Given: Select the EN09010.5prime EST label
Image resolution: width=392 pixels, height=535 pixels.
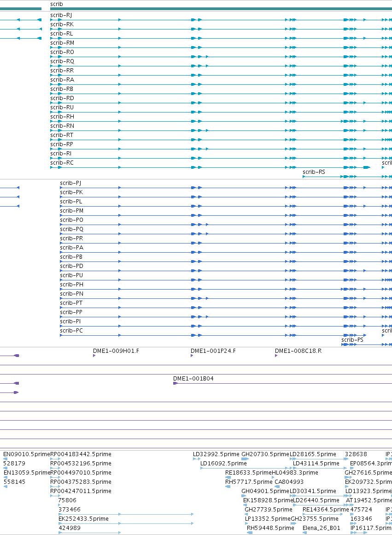Looking at the screenshot, I should pyautogui.click(x=27, y=454).
